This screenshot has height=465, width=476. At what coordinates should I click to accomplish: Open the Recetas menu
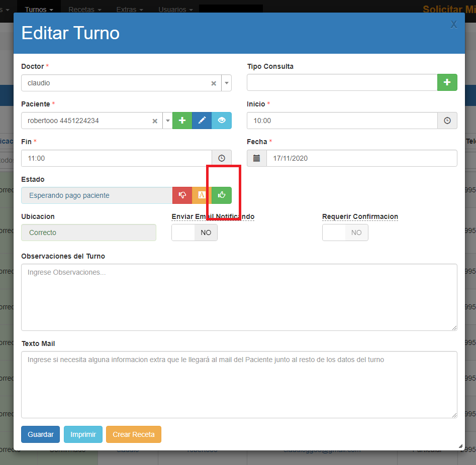point(84,10)
